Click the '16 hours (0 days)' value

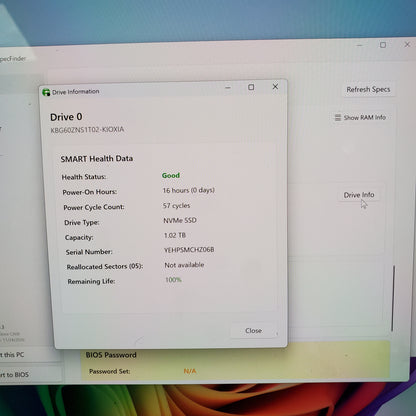coord(189,190)
